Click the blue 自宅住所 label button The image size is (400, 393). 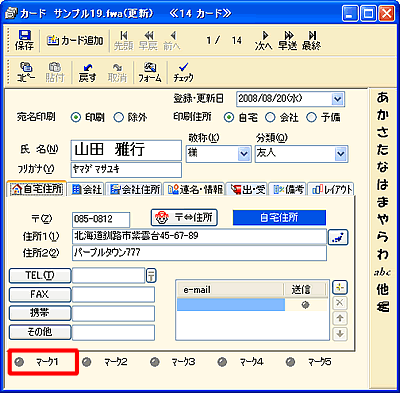pos(279,218)
